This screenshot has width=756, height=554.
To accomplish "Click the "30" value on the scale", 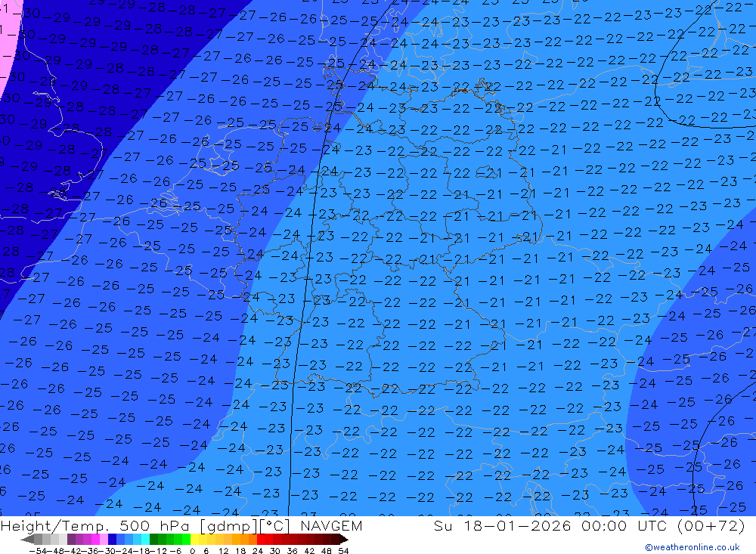I will [x=275, y=551].
